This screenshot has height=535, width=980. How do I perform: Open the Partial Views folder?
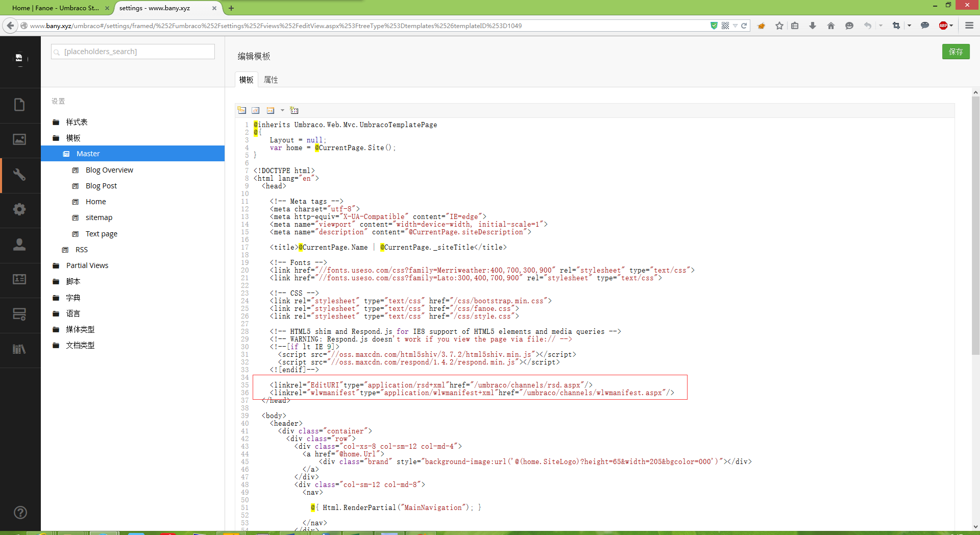87,265
